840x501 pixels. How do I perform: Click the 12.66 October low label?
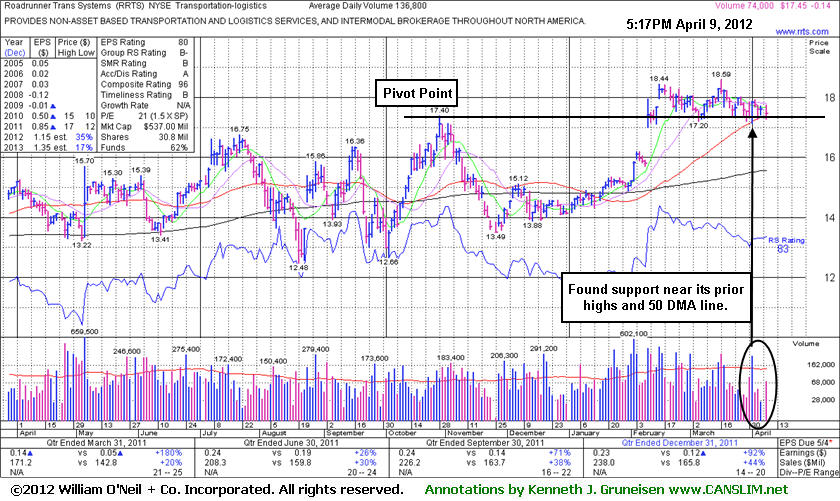click(388, 262)
